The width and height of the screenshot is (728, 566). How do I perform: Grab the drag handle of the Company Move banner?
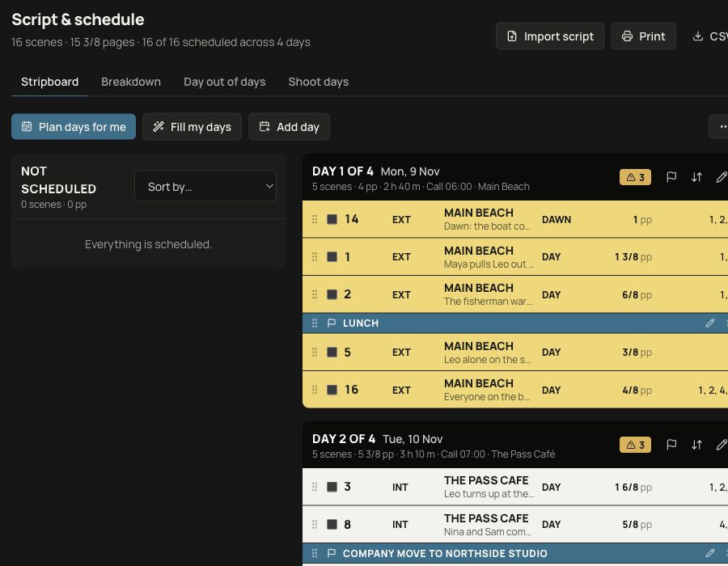click(315, 553)
